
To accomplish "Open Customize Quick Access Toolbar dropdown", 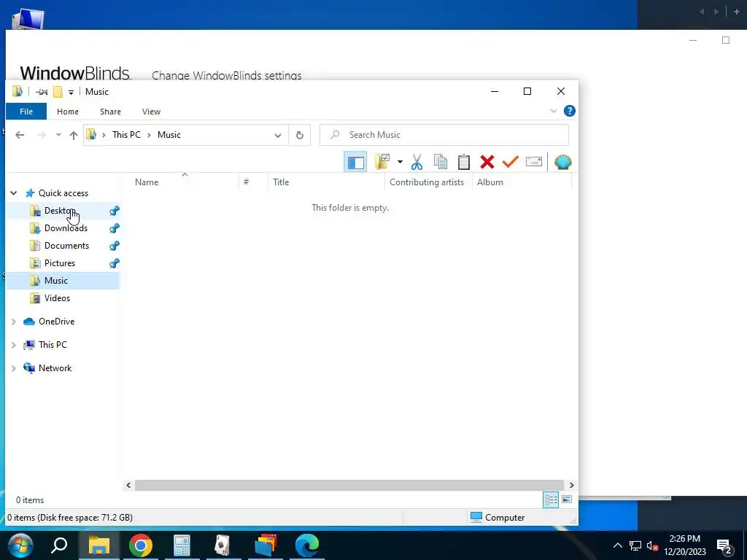I will click(x=71, y=93).
